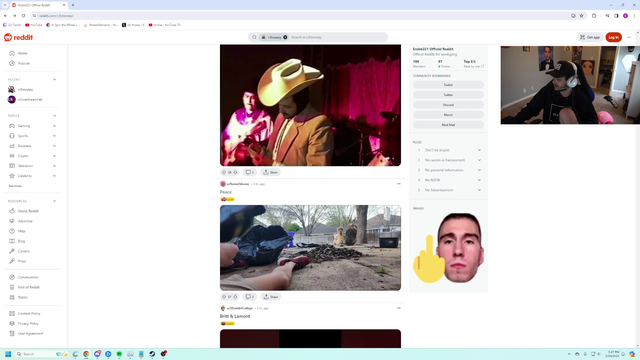
Task: Click the Reddit search field
Action: point(337,37)
